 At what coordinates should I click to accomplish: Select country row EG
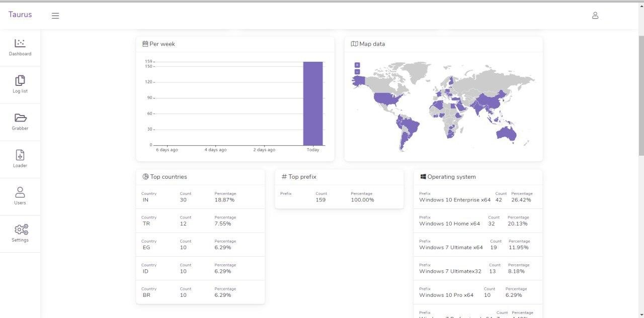pos(200,244)
